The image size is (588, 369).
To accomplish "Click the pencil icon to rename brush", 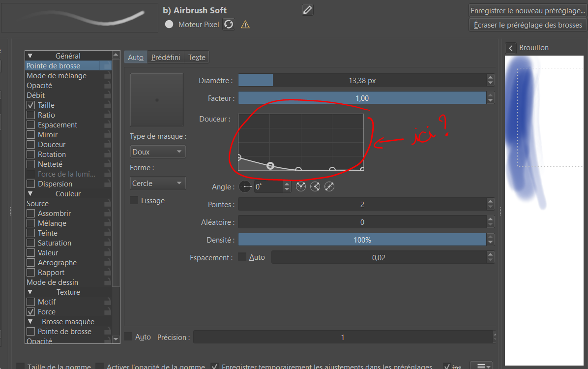I will tap(307, 10).
